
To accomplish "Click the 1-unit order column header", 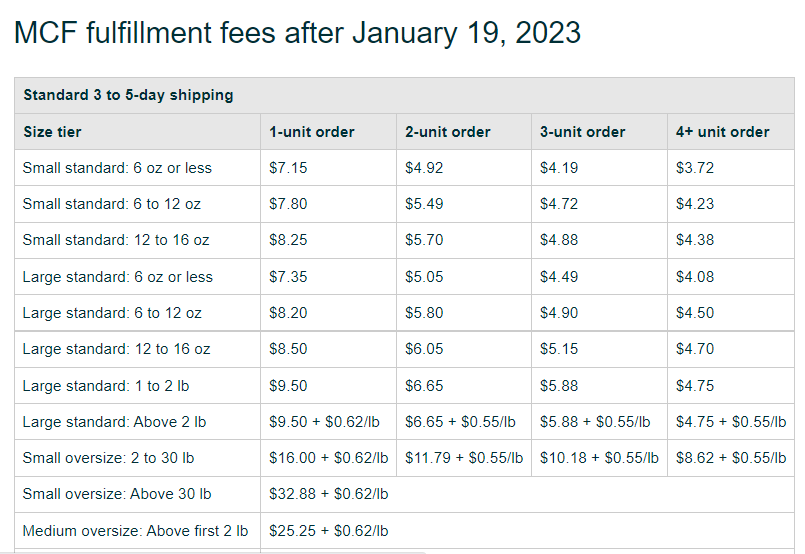I will [x=312, y=132].
